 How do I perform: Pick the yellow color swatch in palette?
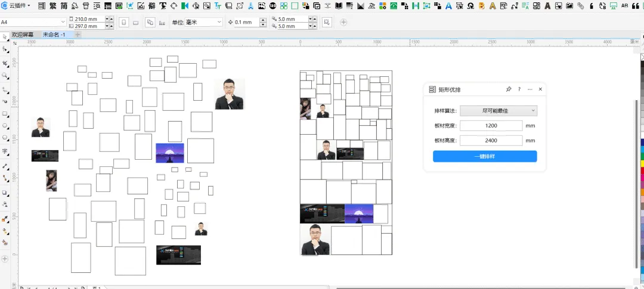(642, 163)
